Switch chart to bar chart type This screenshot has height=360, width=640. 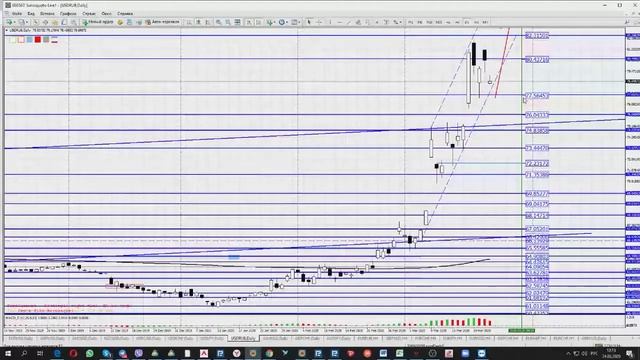pos(189,22)
